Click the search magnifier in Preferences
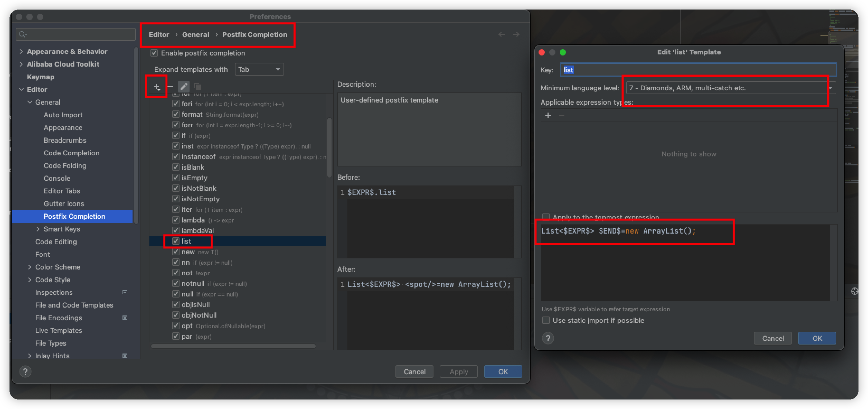Screen dimensions: 868x409 click(23, 34)
